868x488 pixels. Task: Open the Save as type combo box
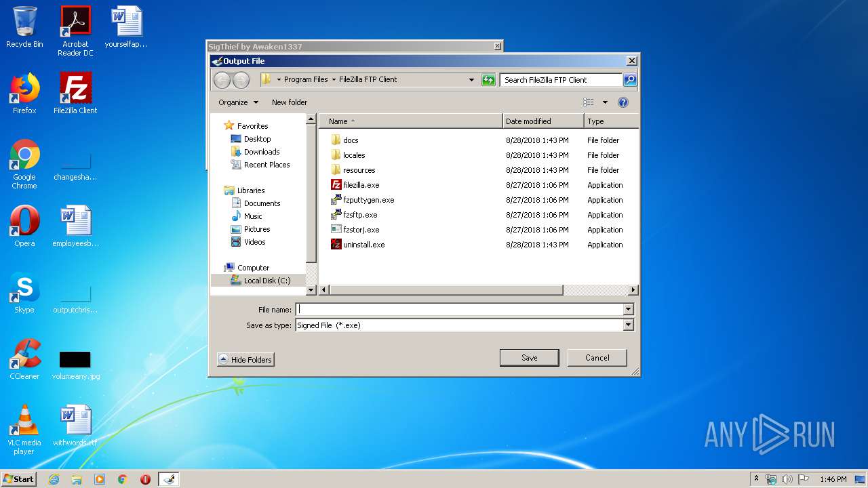tap(465, 325)
